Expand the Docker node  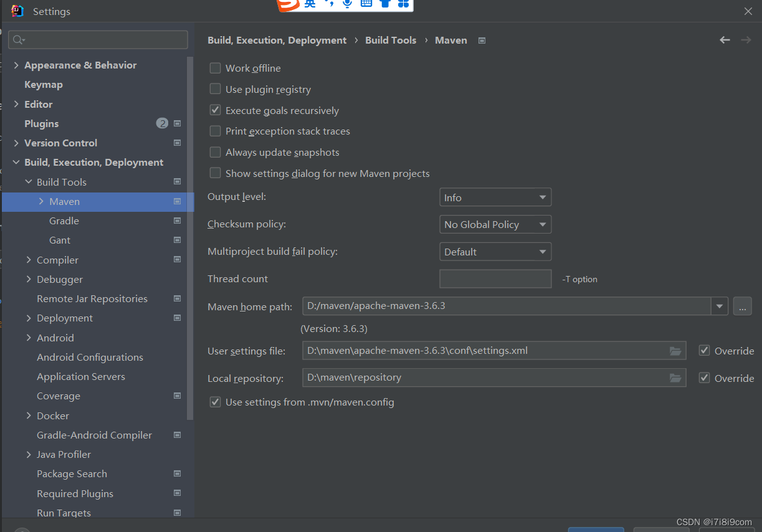pyautogui.click(x=29, y=416)
